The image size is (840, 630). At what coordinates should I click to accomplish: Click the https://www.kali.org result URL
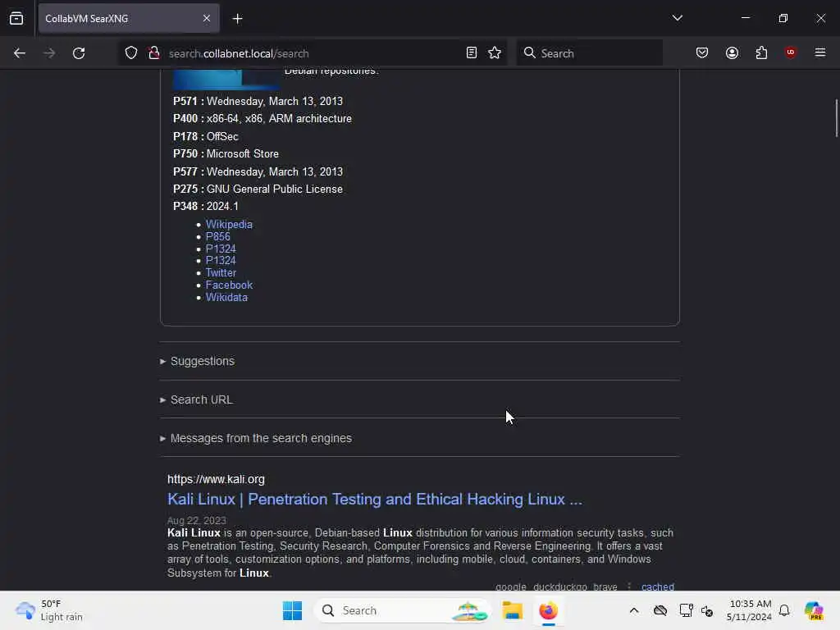[x=216, y=479]
